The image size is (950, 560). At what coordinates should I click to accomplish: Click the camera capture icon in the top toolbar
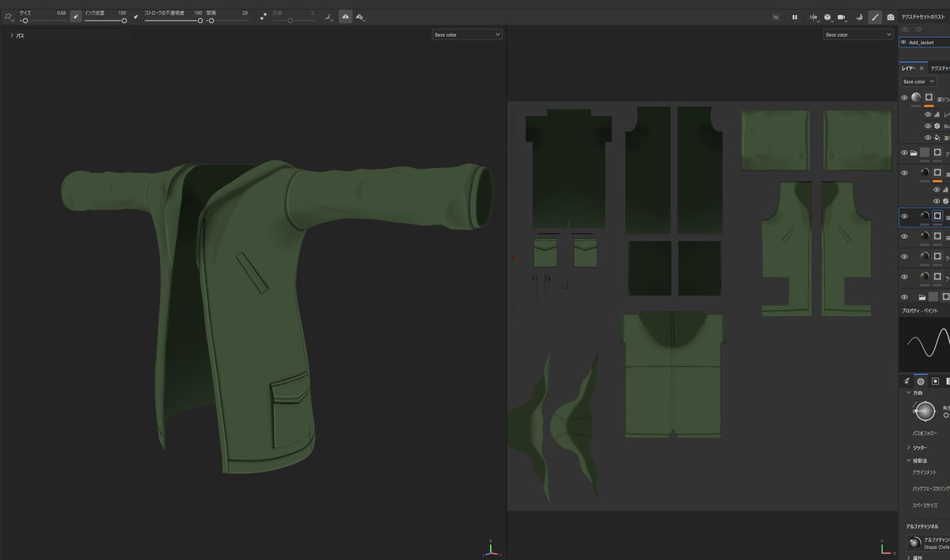click(890, 17)
